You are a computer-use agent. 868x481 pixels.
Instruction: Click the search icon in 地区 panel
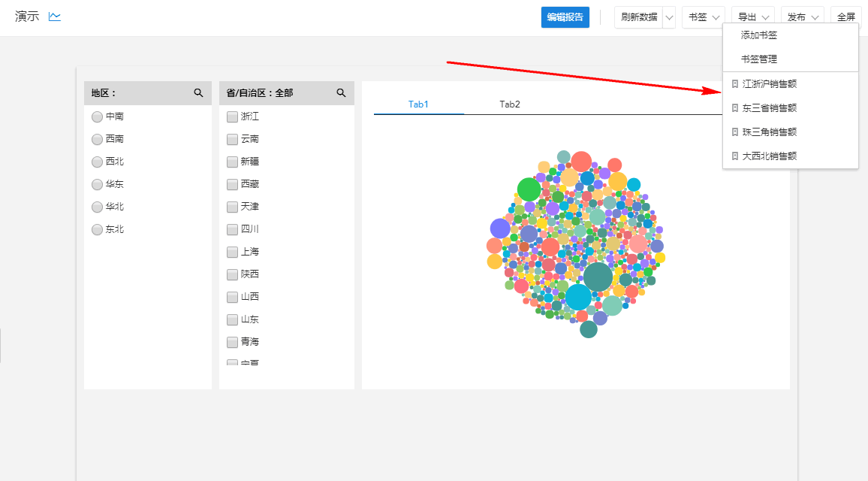coord(198,92)
